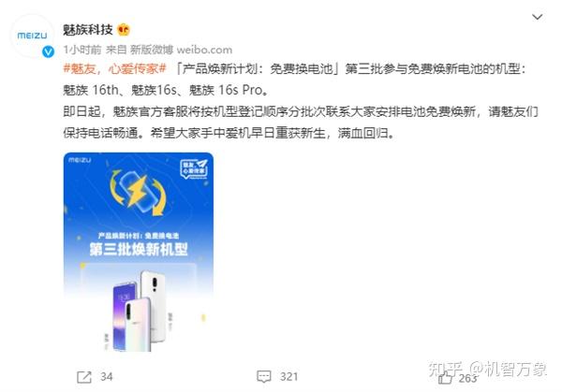Open the Meizu profile avatar
Screen dimensions: 562x392
pyautogui.click(x=32, y=36)
